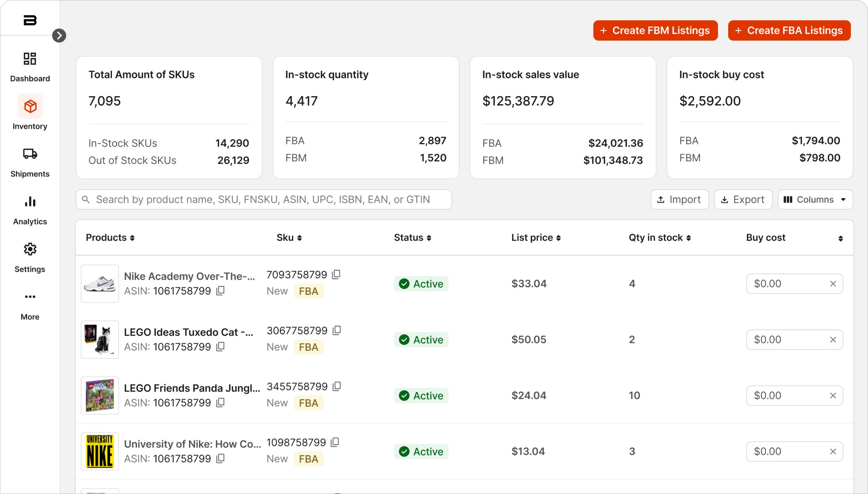The width and height of the screenshot is (868, 494).
Task: Copy ASIN of University of Nike book
Action: (x=221, y=459)
